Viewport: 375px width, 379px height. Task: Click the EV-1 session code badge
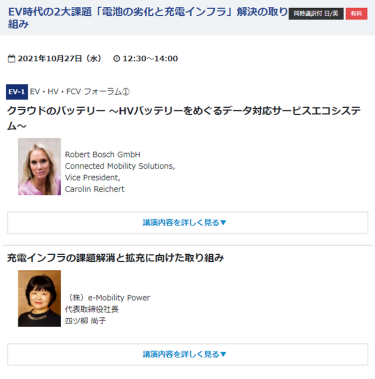pyautogui.click(x=17, y=92)
